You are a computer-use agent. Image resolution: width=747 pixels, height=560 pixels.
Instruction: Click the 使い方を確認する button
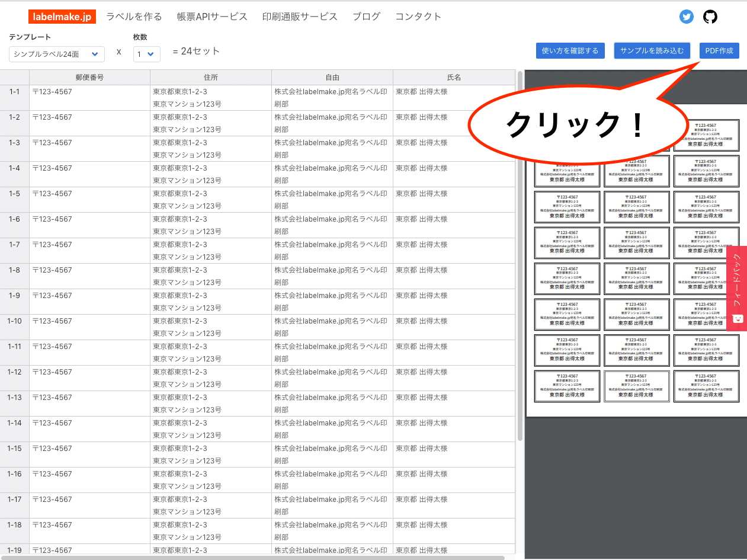coord(570,50)
